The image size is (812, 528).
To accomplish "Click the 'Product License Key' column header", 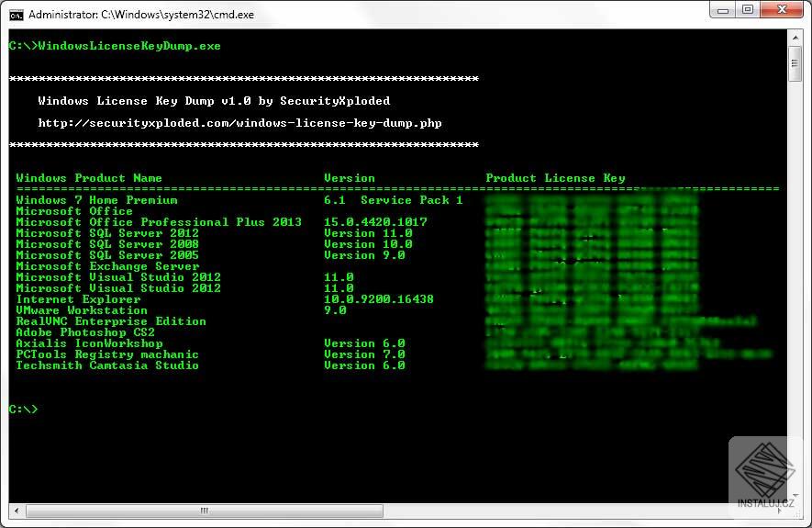I will pyautogui.click(x=556, y=178).
